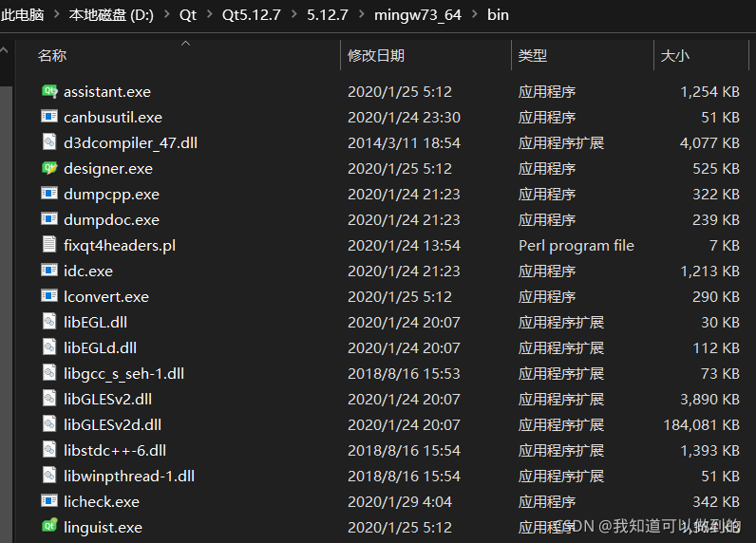
Task: Select the file name d3dcompiler_47.dll
Action: coord(131,143)
